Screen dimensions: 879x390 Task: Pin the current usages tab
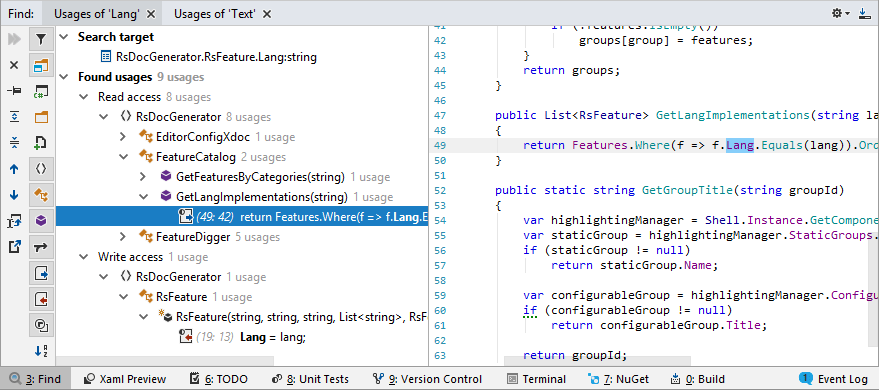click(15, 91)
